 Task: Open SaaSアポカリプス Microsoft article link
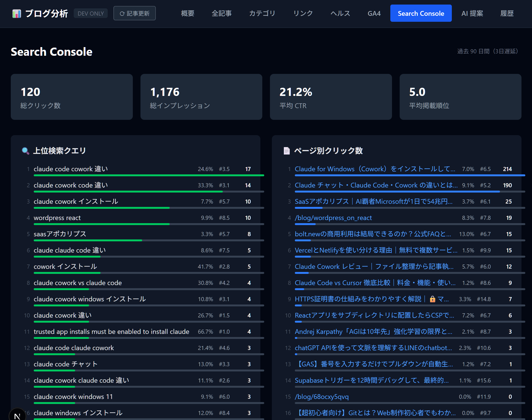coord(374,201)
